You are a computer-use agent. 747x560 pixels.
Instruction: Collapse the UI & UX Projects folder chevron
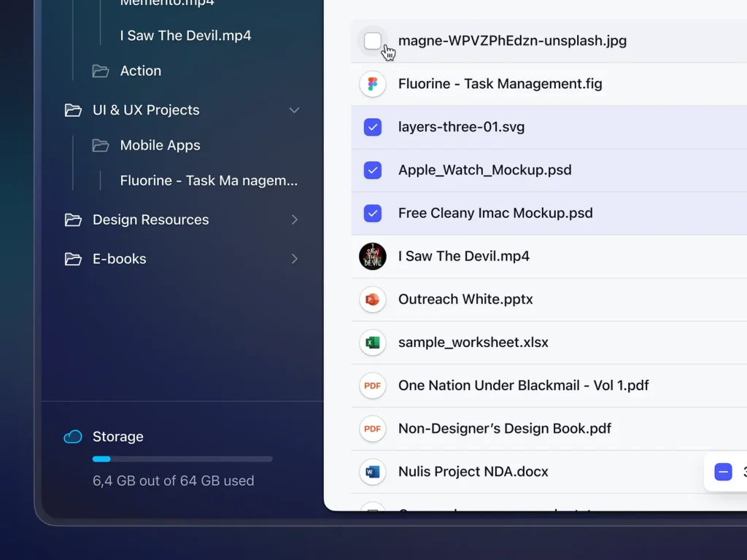[295, 110]
